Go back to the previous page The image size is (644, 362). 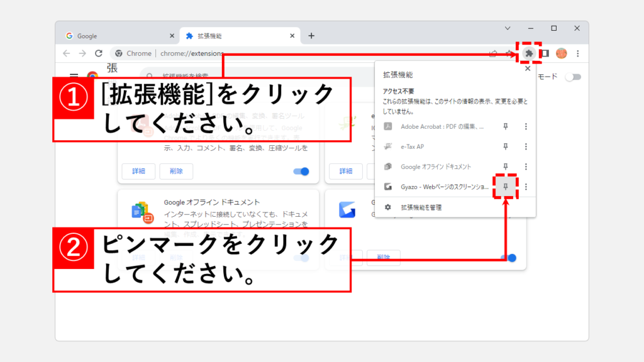pyautogui.click(x=66, y=53)
